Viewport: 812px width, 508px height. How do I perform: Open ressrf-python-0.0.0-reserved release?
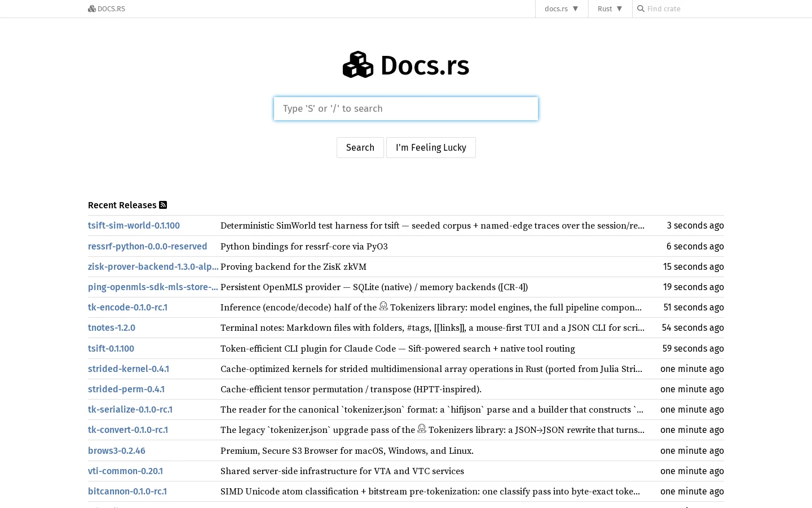coord(147,246)
